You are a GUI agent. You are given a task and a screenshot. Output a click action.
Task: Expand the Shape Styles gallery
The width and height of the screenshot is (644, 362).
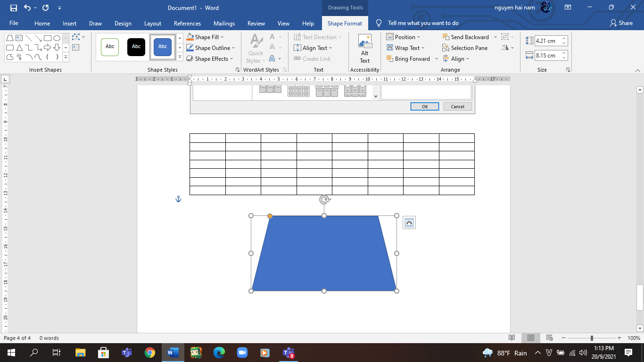point(180,58)
